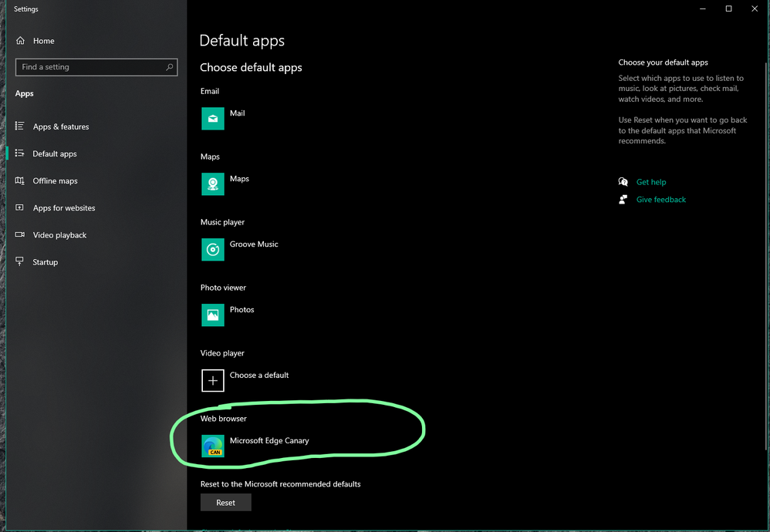This screenshot has height=532, width=770.
Task: Click the Home house icon
Action: [x=20, y=41]
